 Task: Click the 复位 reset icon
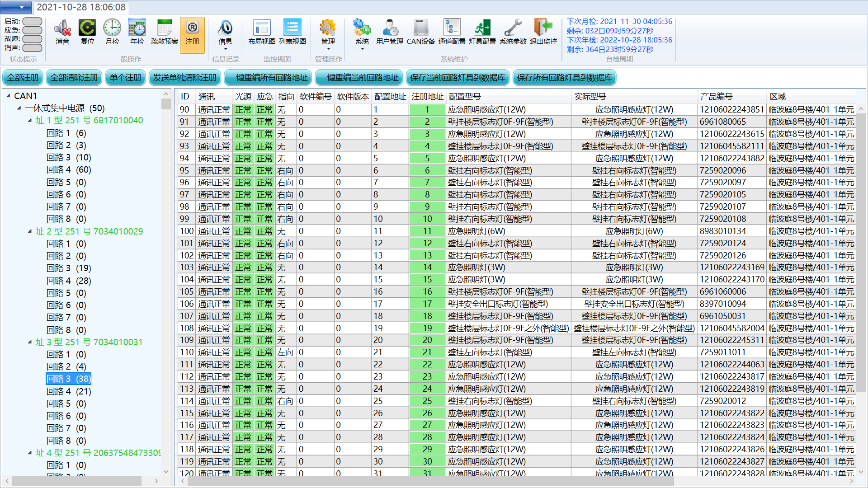(x=87, y=28)
